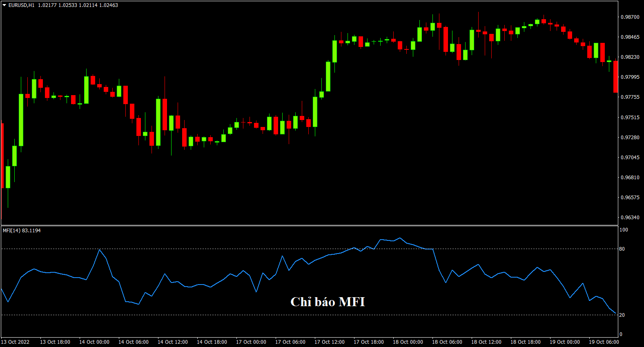Click the 0.98465 price axis label

[630, 37]
